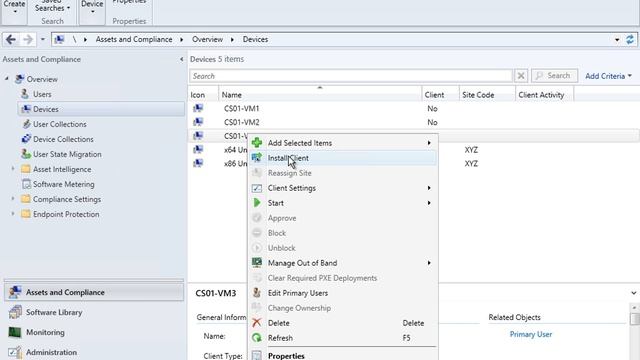Click the Search button
640x360 pixels.
coord(554,76)
